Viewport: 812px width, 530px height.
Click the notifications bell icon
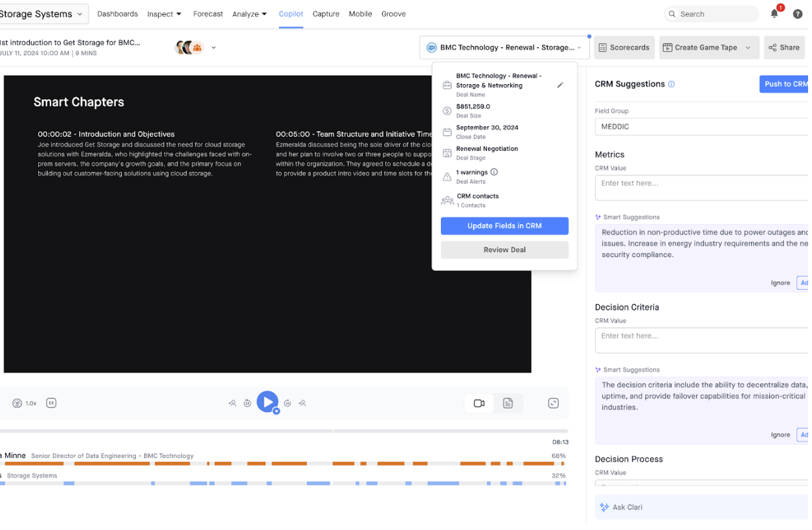pos(774,14)
